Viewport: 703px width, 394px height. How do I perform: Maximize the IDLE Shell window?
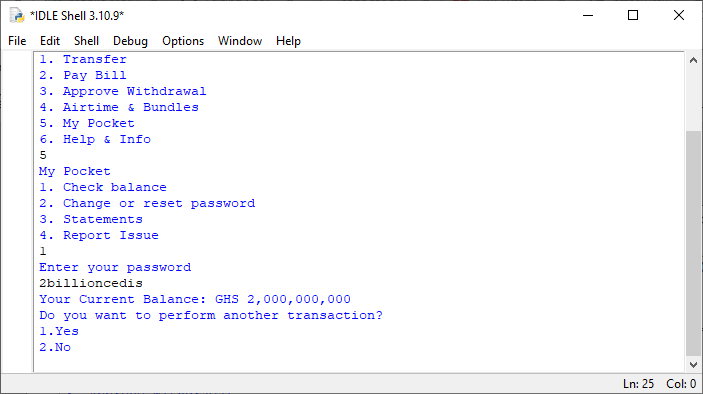coord(633,15)
